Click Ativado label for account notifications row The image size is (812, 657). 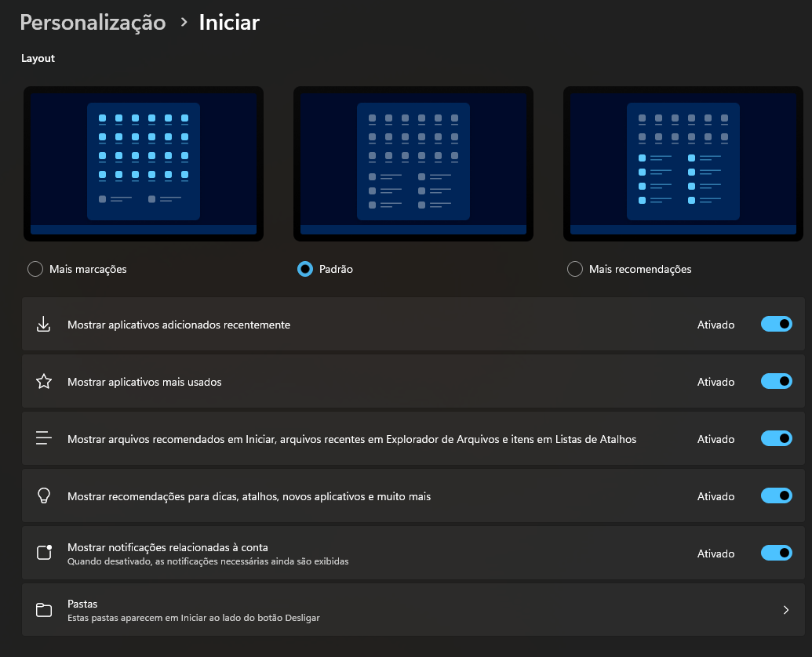click(x=716, y=554)
